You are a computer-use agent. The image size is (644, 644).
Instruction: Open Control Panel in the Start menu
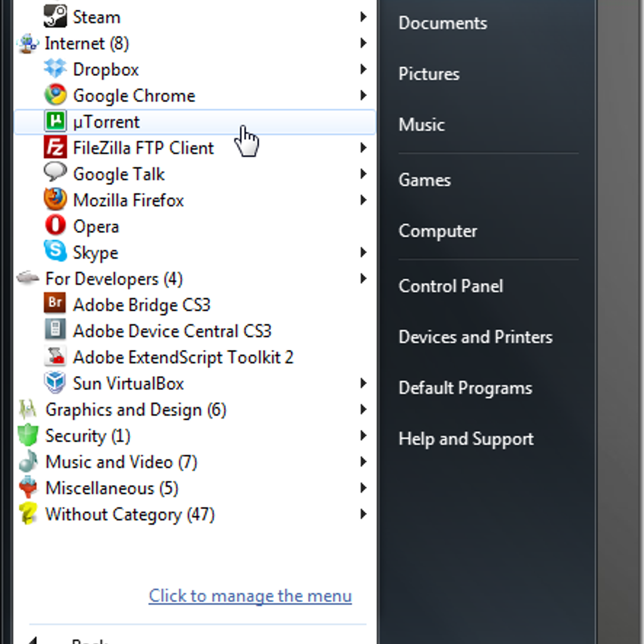[451, 286]
